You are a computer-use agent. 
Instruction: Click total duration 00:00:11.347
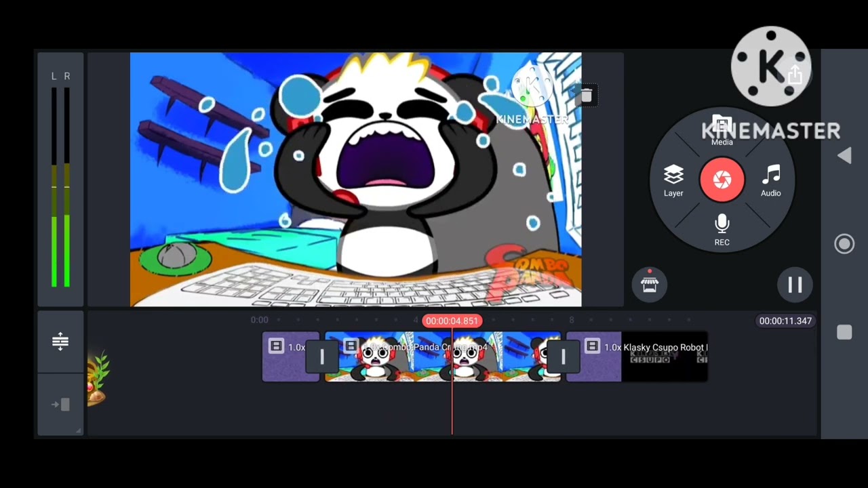pyautogui.click(x=785, y=321)
